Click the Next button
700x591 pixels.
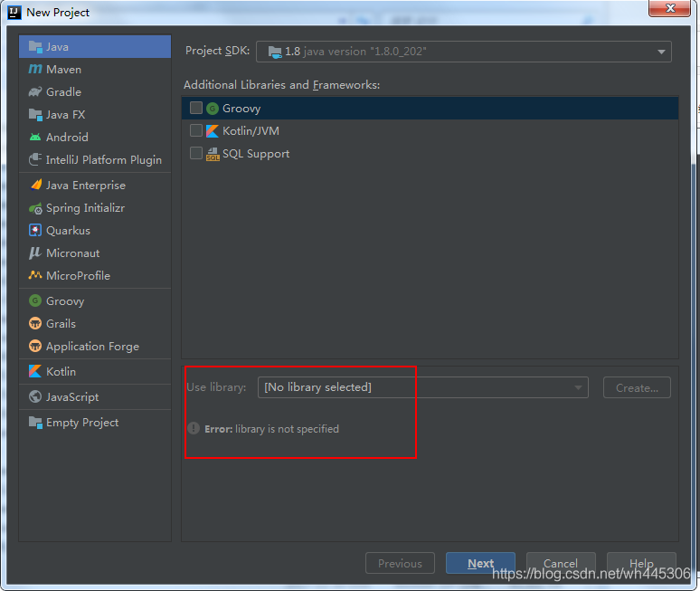pyautogui.click(x=480, y=563)
